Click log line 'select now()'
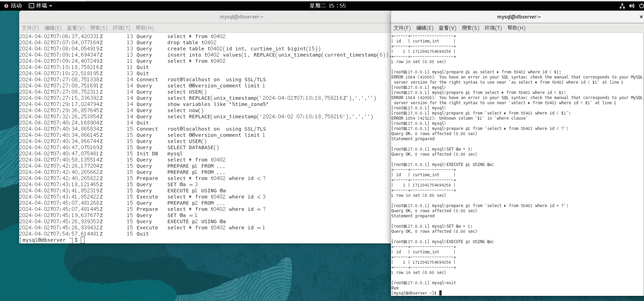This screenshot has height=301, width=644. pos(186,110)
